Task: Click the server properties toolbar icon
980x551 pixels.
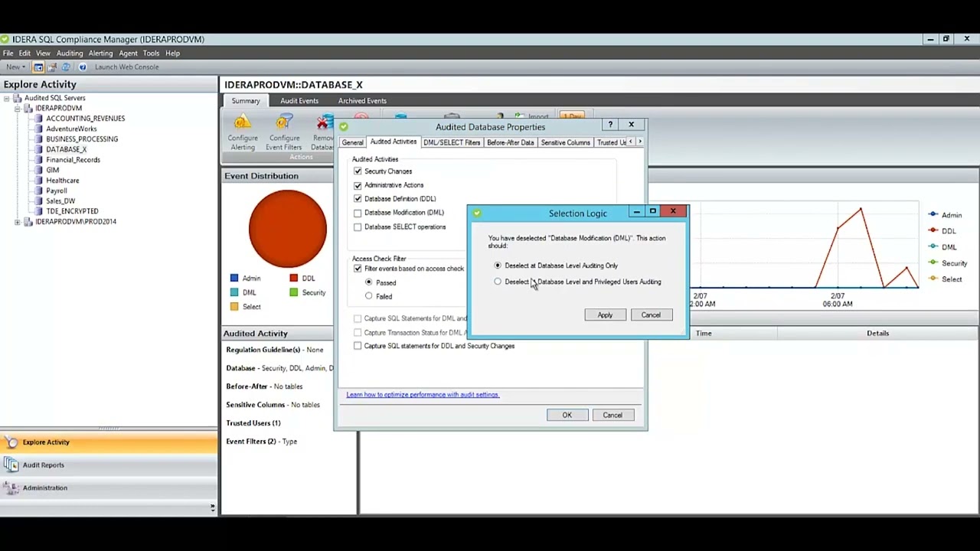Action: (52, 67)
